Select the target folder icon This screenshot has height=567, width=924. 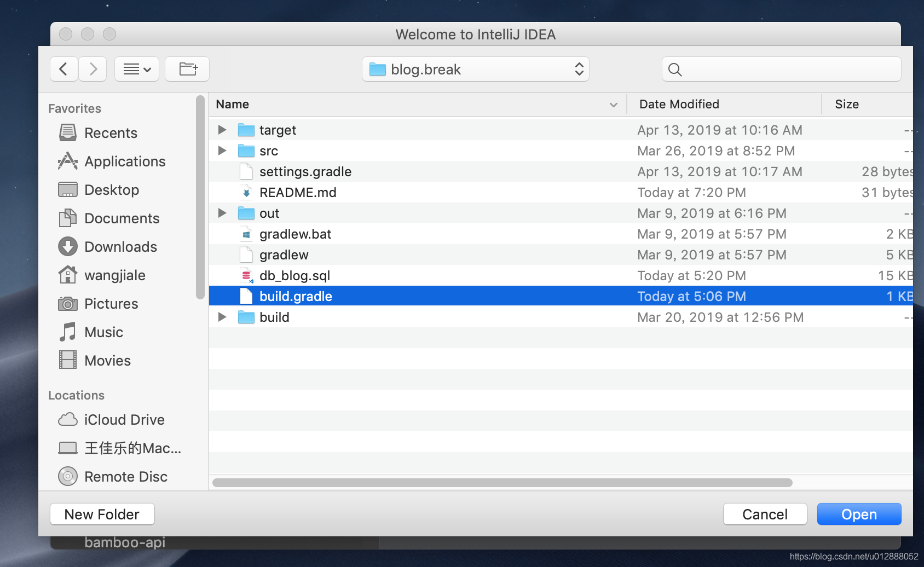click(246, 130)
